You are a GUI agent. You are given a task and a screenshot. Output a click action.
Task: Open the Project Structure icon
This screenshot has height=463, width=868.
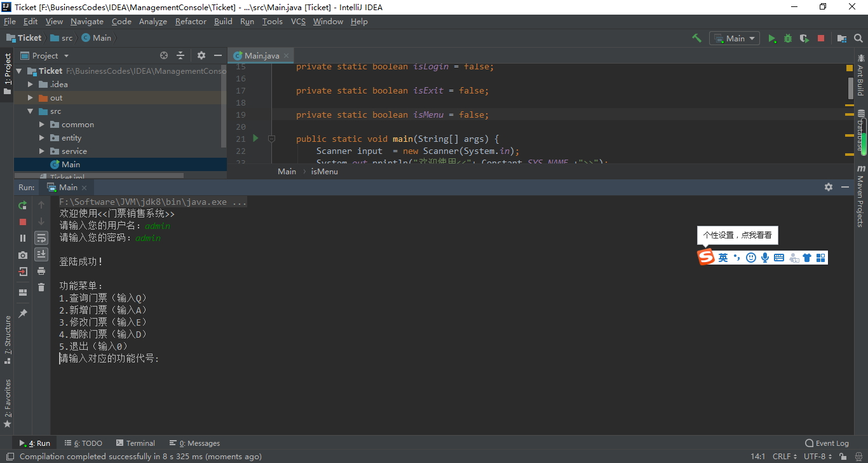click(842, 38)
